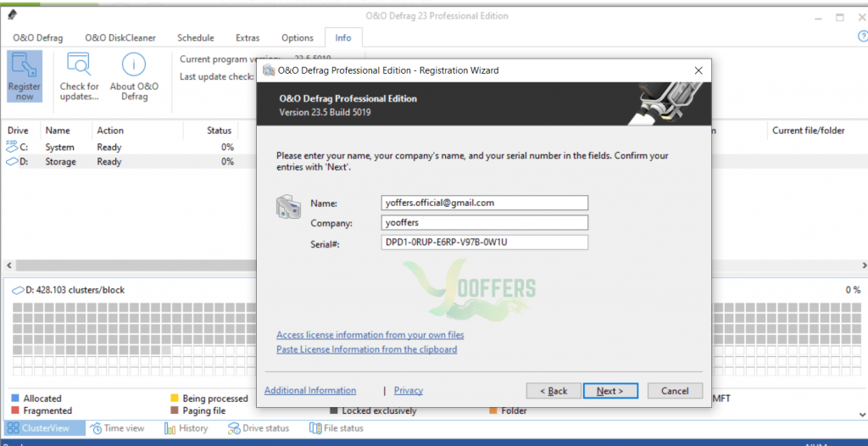Click the Serial# input field
The image size is (868, 446).
click(484, 243)
